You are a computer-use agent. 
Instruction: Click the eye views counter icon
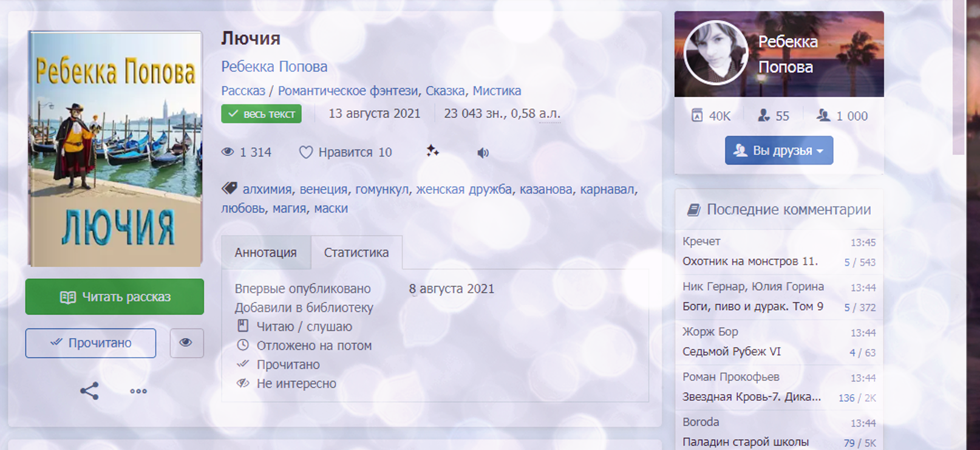pyautogui.click(x=228, y=152)
